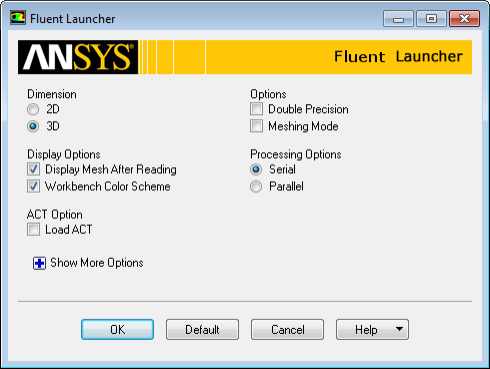This screenshot has height=369, width=490.
Task: Click the 'Dimension' section heading
Action: coord(52,94)
